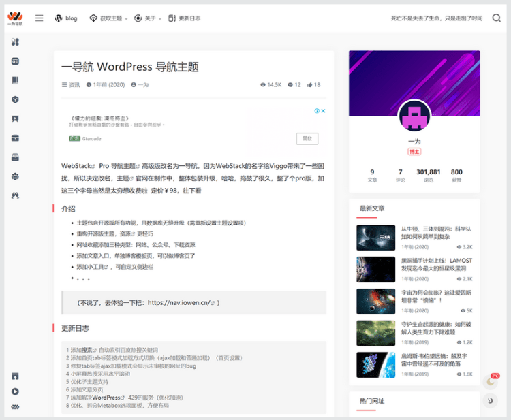Click the search magnifier icon in header
This screenshot has height=420, width=511.
click(x=497, y=18)
